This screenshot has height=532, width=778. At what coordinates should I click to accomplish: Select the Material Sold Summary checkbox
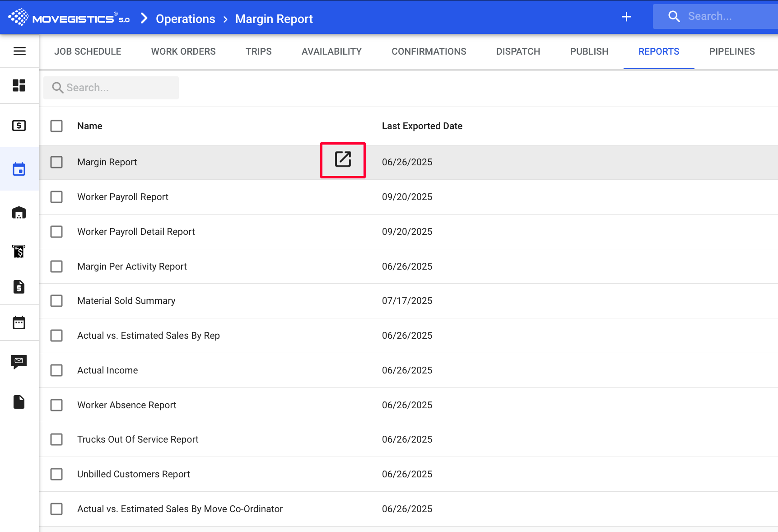point(56,301)
